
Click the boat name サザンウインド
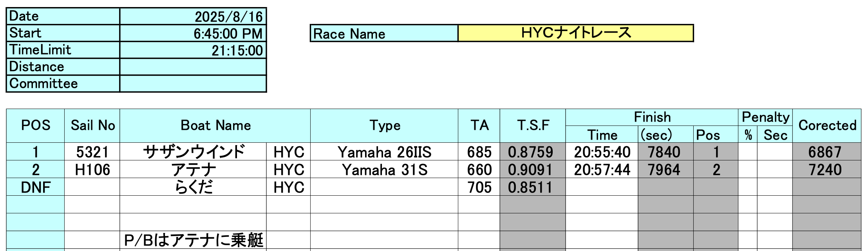coord(193,152)
